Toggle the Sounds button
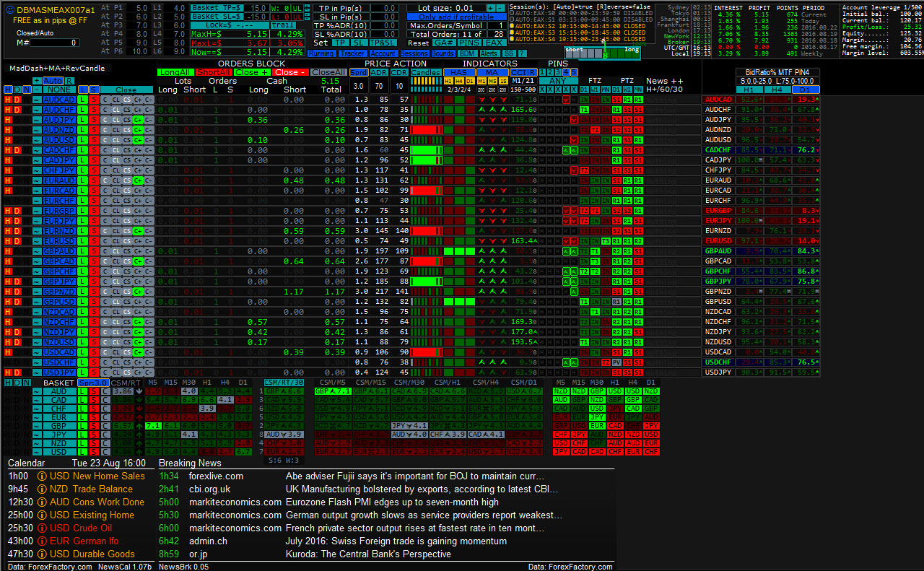Screen dimensions: 924x571 click(443, 53)
